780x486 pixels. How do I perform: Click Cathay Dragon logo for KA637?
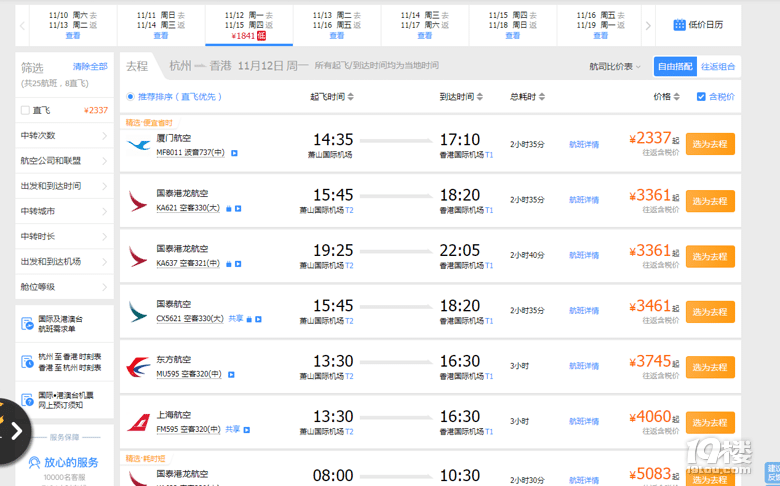[138, 257]
